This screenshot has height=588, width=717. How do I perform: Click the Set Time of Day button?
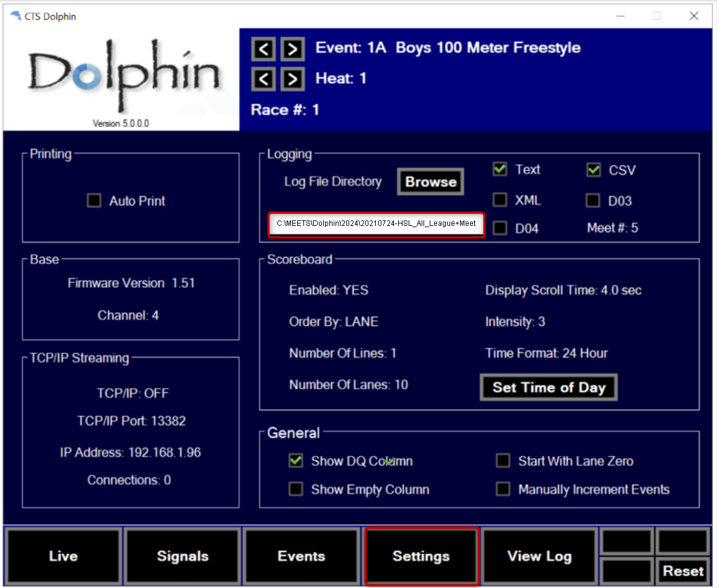pos(549,387)
